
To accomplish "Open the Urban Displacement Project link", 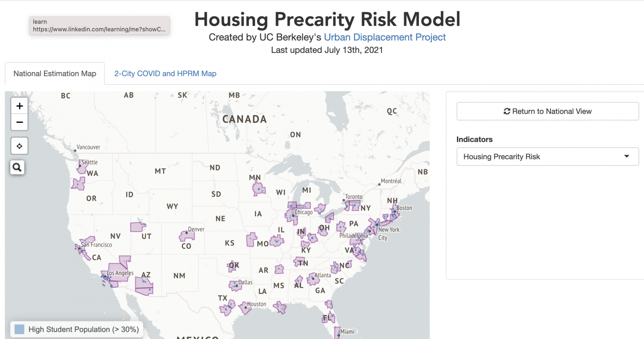I will click(x=385, y=37).
